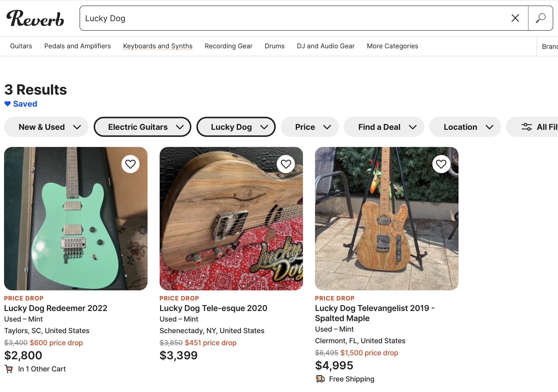
Task: Toggle favorite on Lucky Dog Televangelist 2019
Action: pos(441,164)
